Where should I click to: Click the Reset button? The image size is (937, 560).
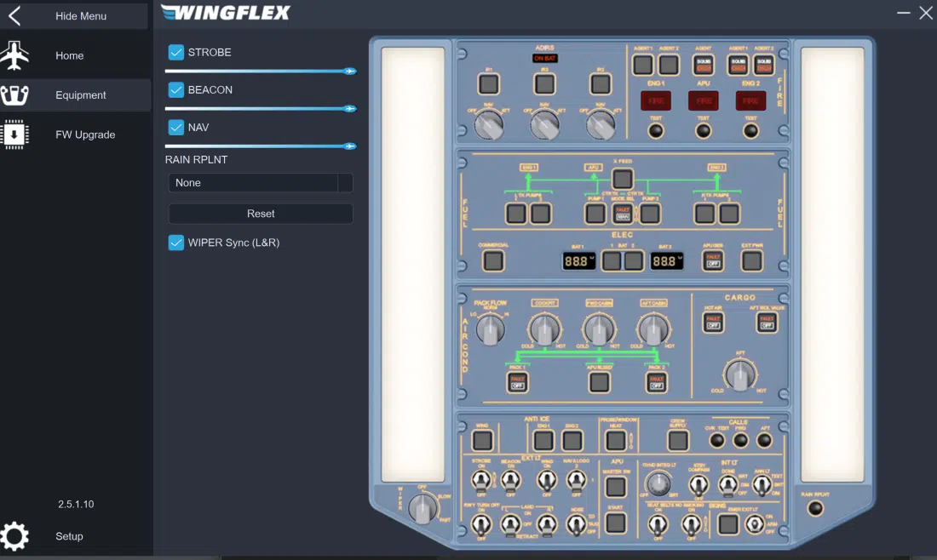point(261,214)
